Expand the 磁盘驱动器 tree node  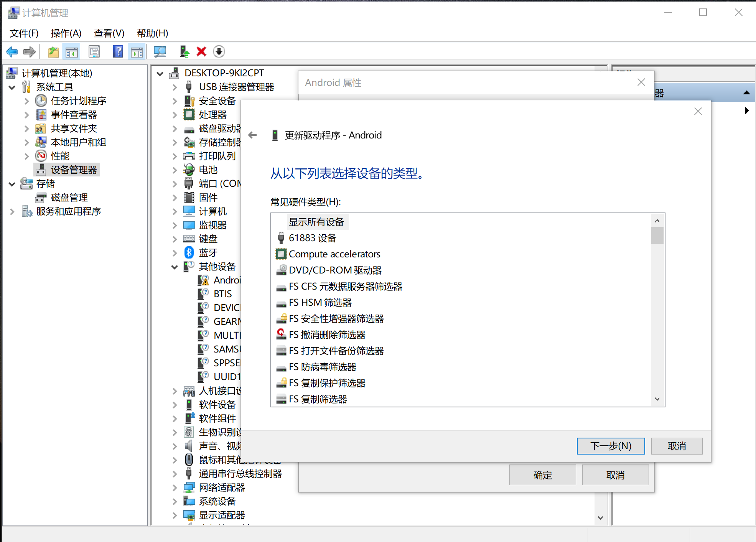point(175,128)
